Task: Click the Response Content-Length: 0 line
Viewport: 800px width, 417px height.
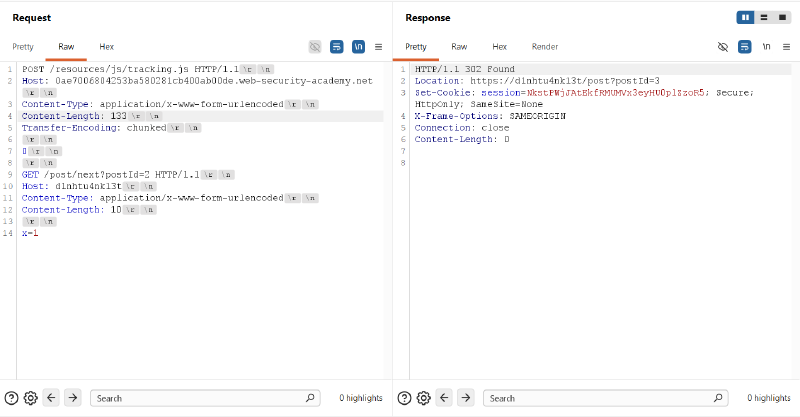Action: tap(462, 139)
